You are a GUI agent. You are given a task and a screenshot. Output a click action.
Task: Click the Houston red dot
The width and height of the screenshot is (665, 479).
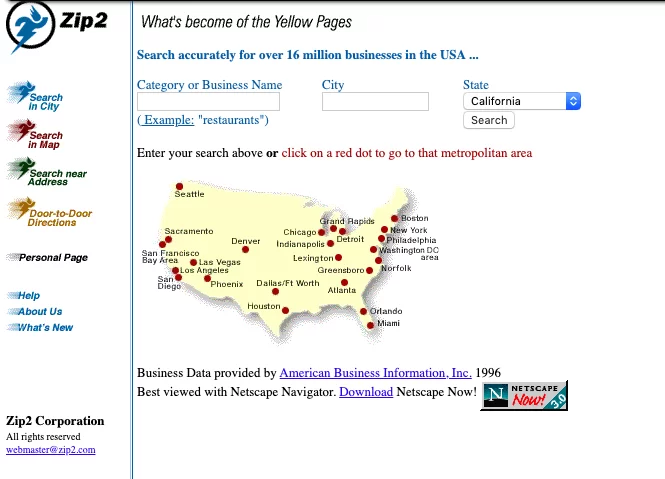pos(285,311)
